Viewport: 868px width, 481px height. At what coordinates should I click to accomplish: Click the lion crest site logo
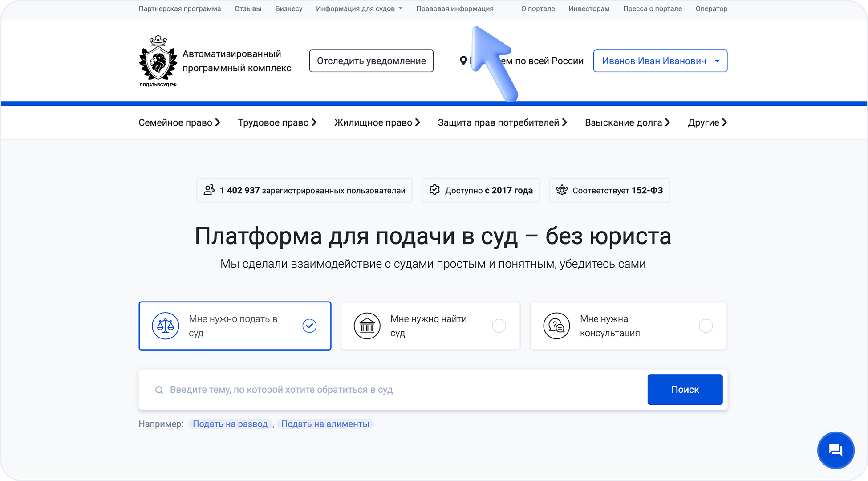(158, 61)
